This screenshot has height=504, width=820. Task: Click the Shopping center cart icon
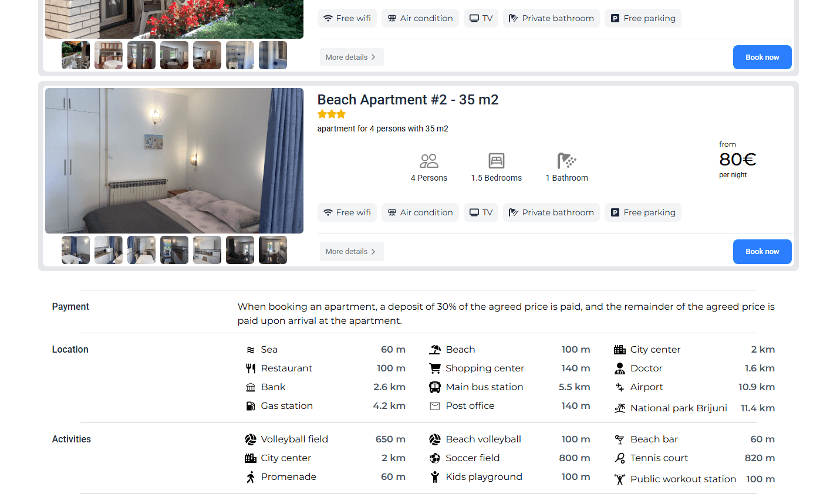click(434, 368)
